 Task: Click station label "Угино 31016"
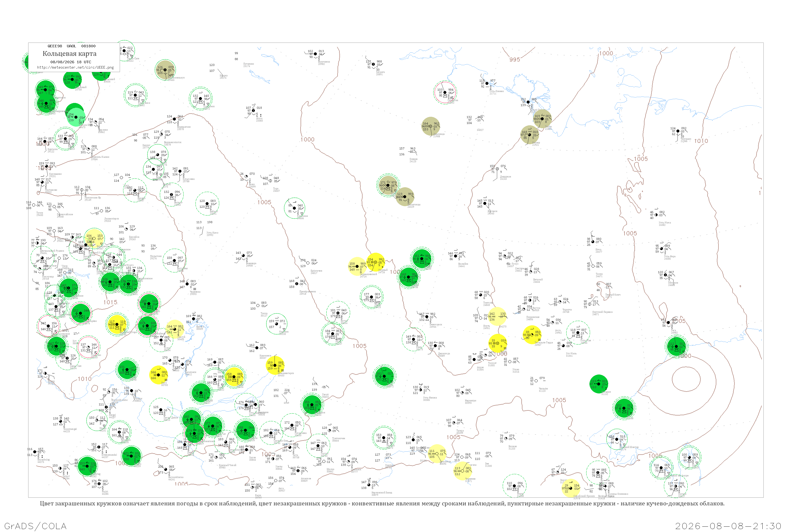(x=516, y=371)
